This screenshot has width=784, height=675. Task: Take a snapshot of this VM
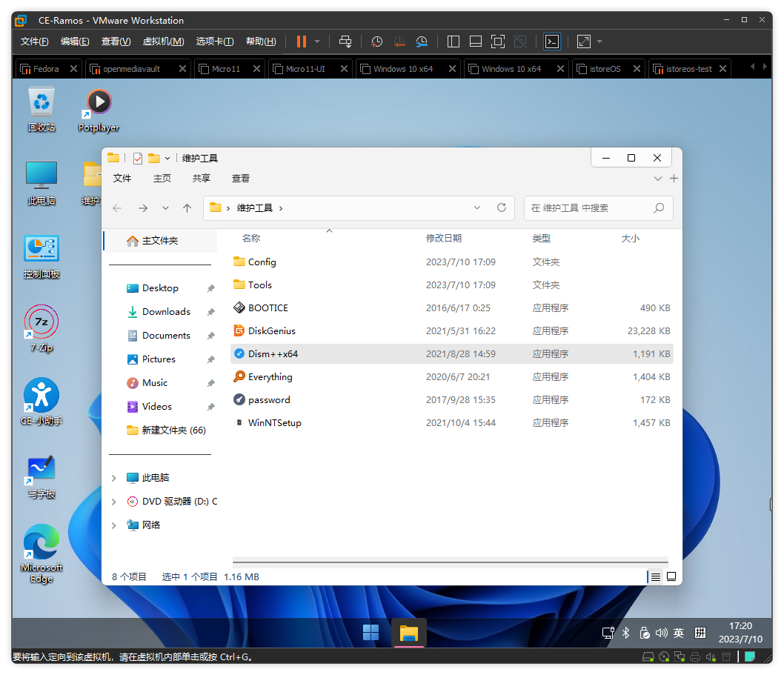click(376, 41)
